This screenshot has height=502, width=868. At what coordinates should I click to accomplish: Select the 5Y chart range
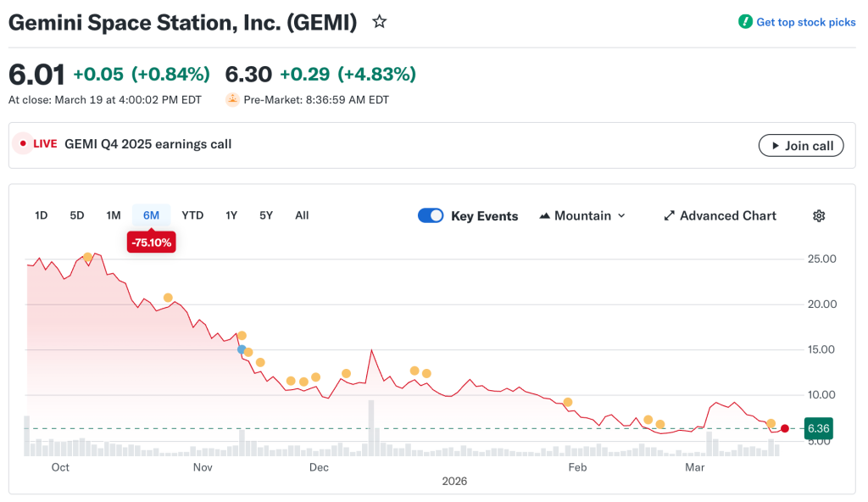[x=266, y=215]
